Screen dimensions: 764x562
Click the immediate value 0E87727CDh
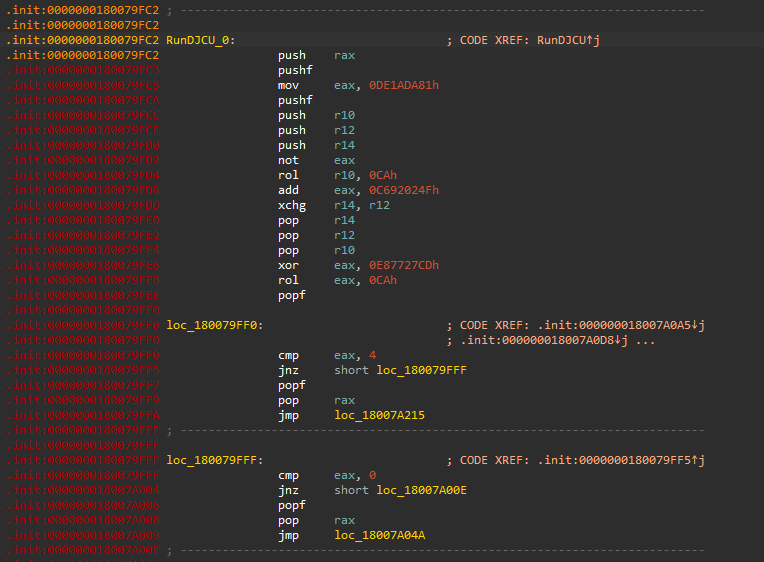pos(404,265)
